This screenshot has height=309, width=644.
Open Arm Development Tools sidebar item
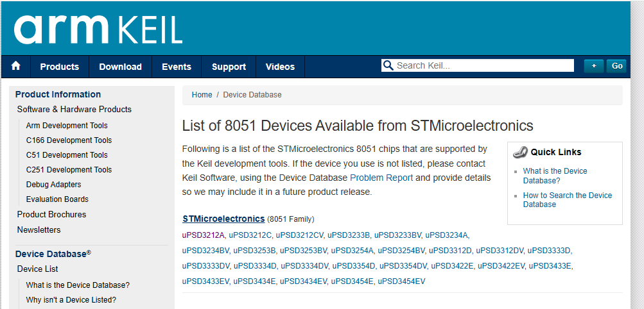point(67,126)
